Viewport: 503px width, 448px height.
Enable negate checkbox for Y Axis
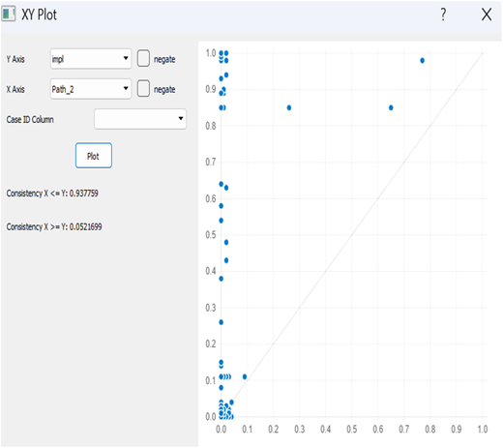point(143,58)
